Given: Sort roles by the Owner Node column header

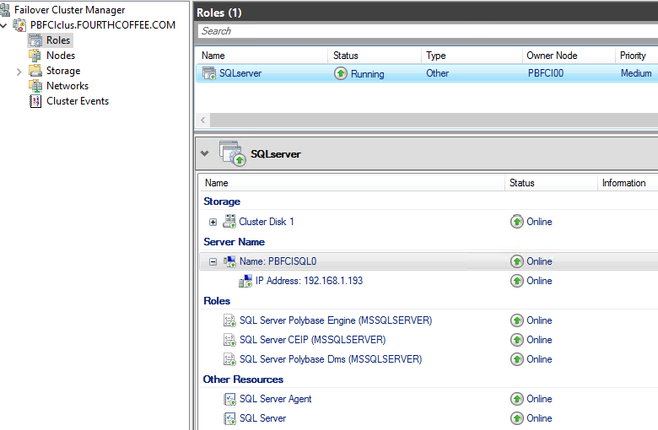Looking at the screenshot, I should [569, 55].
